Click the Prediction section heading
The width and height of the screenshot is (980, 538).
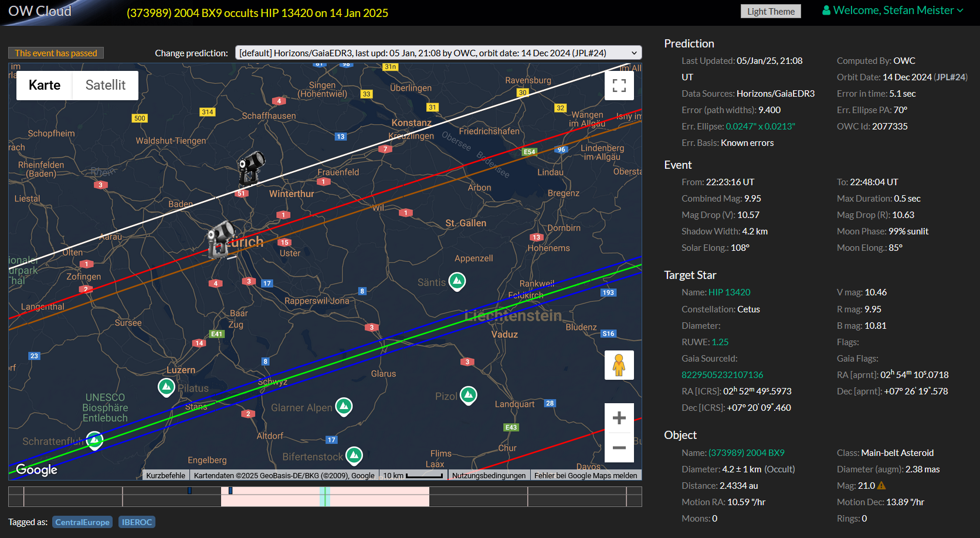(x=689, y=44)
